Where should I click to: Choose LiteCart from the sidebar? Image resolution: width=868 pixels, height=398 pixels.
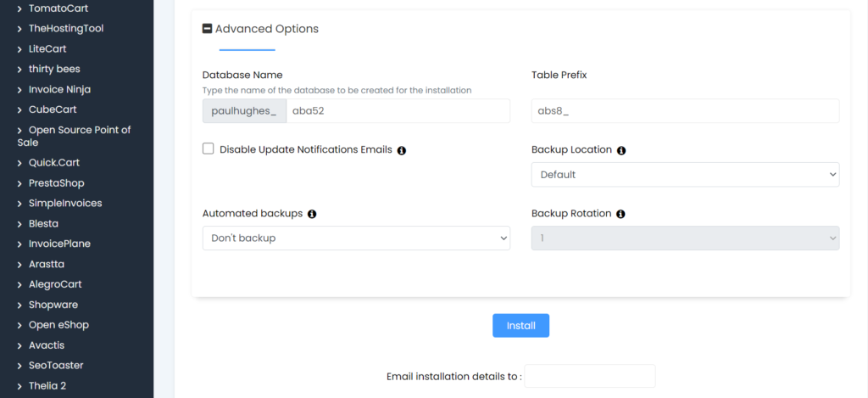coord(47,48)
